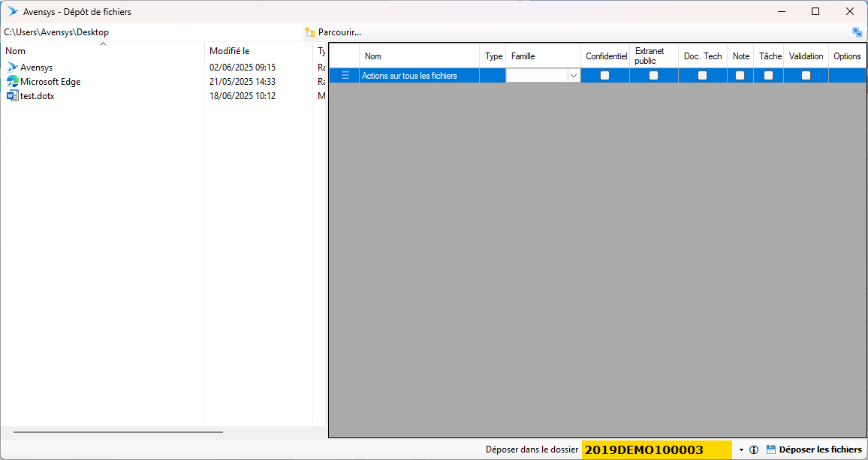Image resolution: width=868 pixels, height=460 pixels.
Task: Click the Word icon of test.dotx
Action: 12,96
